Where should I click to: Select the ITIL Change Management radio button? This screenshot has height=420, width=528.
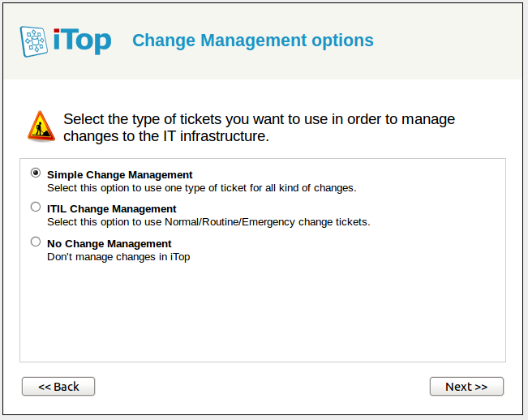click(35, 208)
